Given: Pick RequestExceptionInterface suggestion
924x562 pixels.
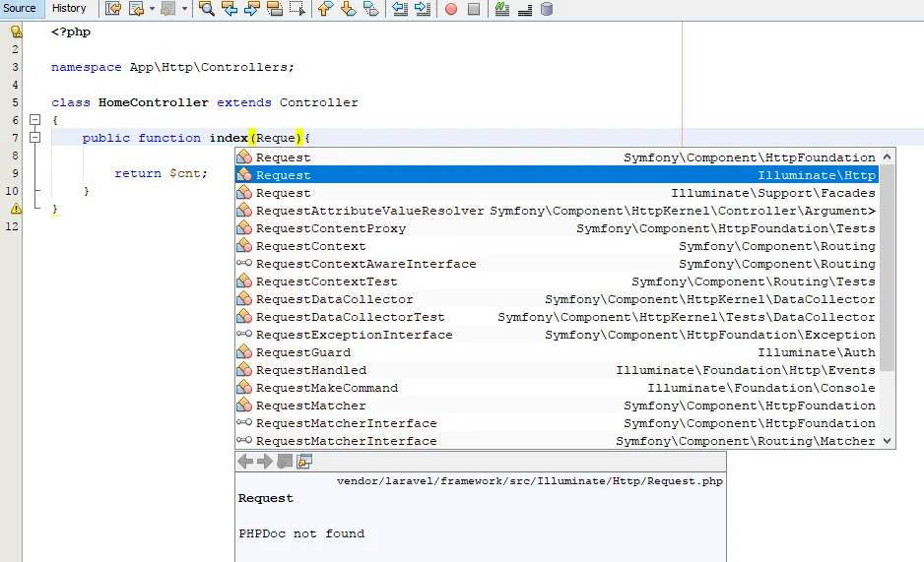Looking at the screenshot, I should pos(557,335).
